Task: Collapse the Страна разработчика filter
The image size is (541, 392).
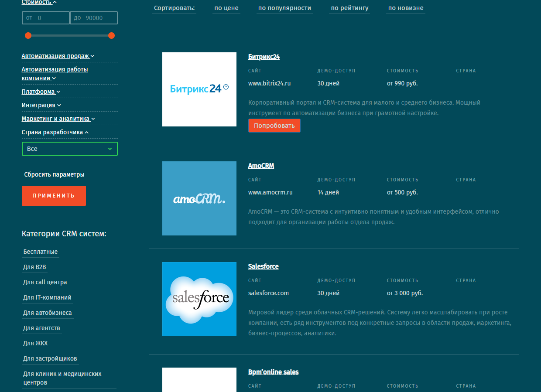Action: tap(55, 132)
